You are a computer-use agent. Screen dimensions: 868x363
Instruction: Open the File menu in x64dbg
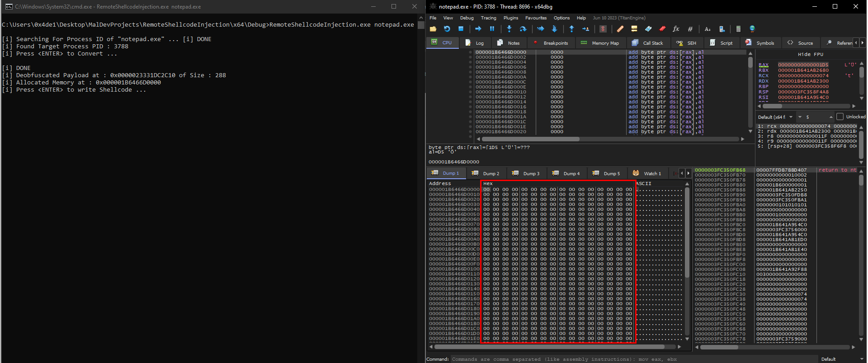(x=433, y=18)
